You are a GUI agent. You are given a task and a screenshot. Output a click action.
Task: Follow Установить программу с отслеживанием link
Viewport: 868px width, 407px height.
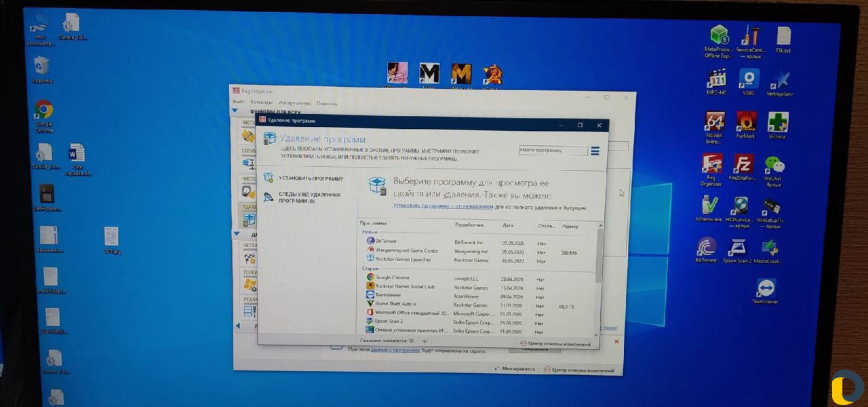pyautogui.click(x=443, y=206)
